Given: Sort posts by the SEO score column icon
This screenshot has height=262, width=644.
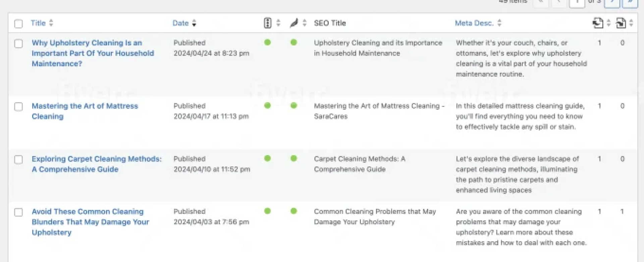Looking at the screenshot, I should (x=267, y=23).
